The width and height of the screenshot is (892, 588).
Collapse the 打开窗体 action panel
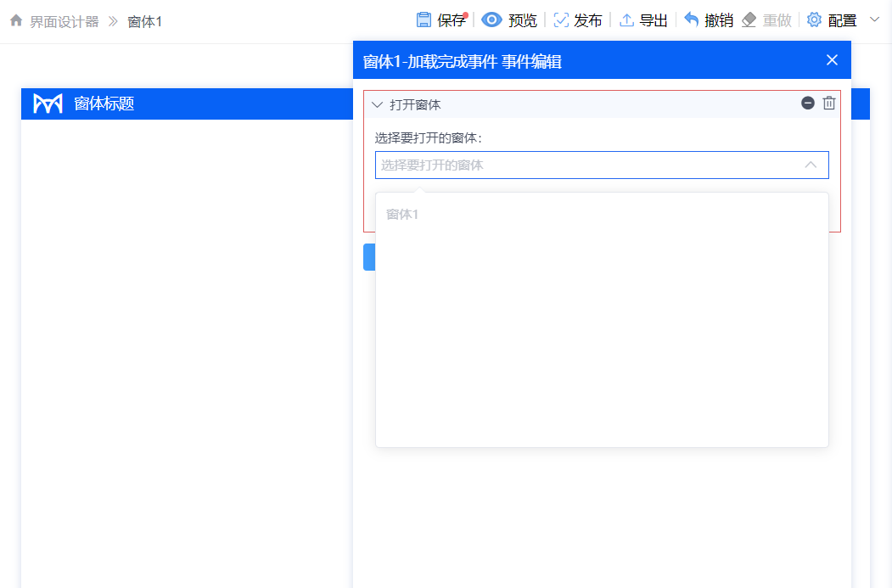tap(376, 104)
